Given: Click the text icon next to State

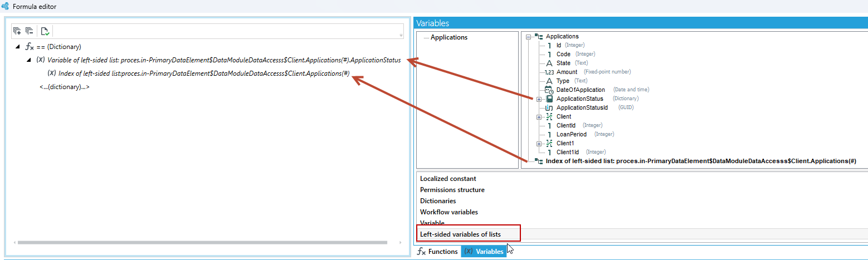Looking at the screenshot, I should [x=549, y=63].
